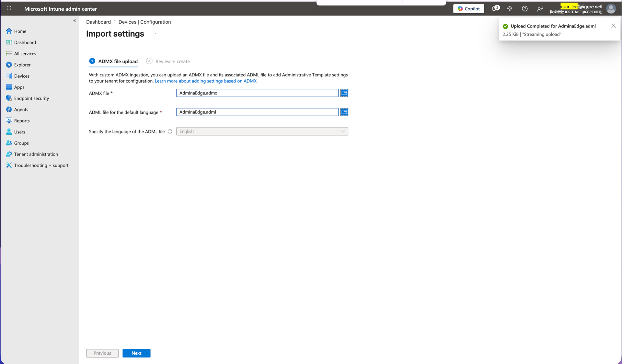The height and width of the screenshot is (364, 622).
Task: Click the ADML file name field
Action: pos(257,112)
